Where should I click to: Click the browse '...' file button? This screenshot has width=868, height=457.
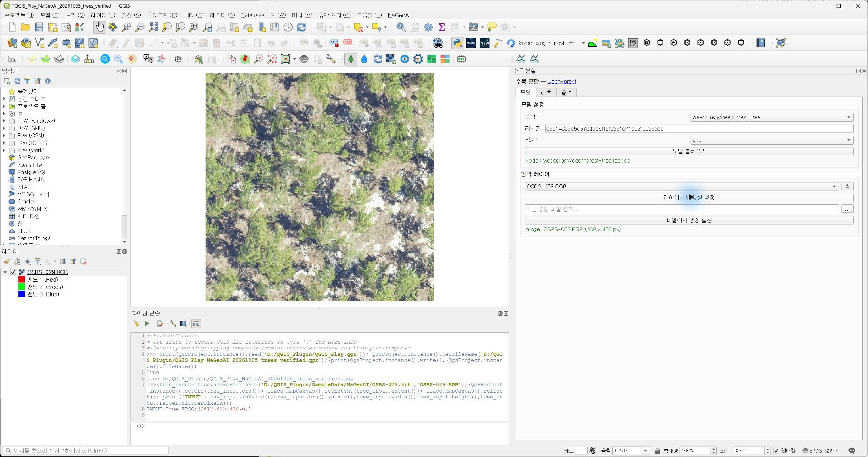click(x=847, y=209)
